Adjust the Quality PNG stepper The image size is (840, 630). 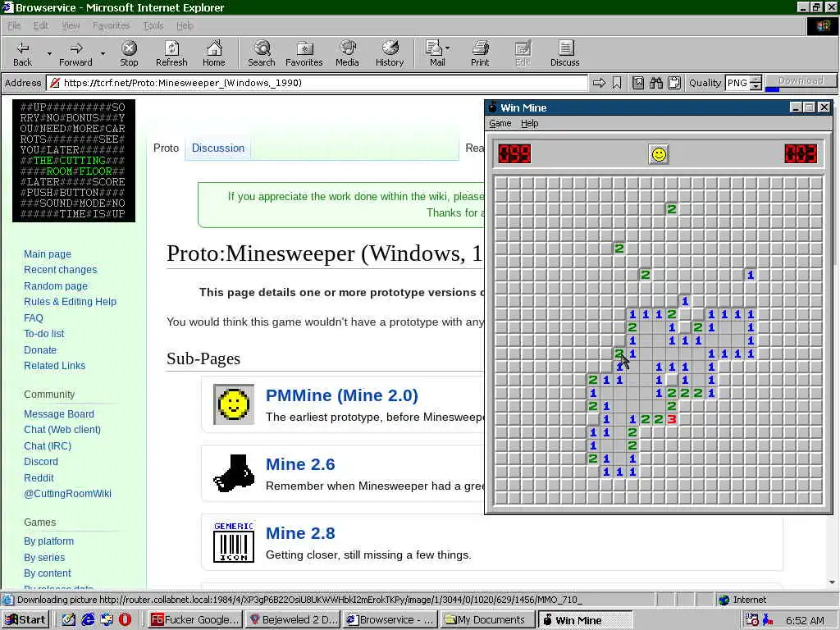pos(756,83)
